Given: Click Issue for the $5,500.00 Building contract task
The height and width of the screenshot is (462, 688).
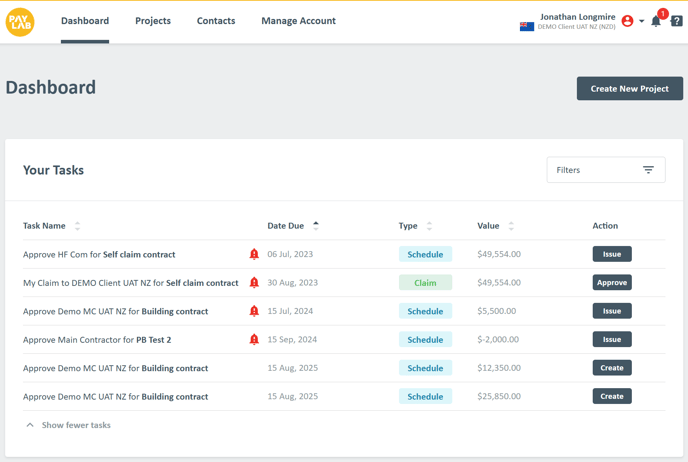Looking at the screenshot, I should 612,311.
